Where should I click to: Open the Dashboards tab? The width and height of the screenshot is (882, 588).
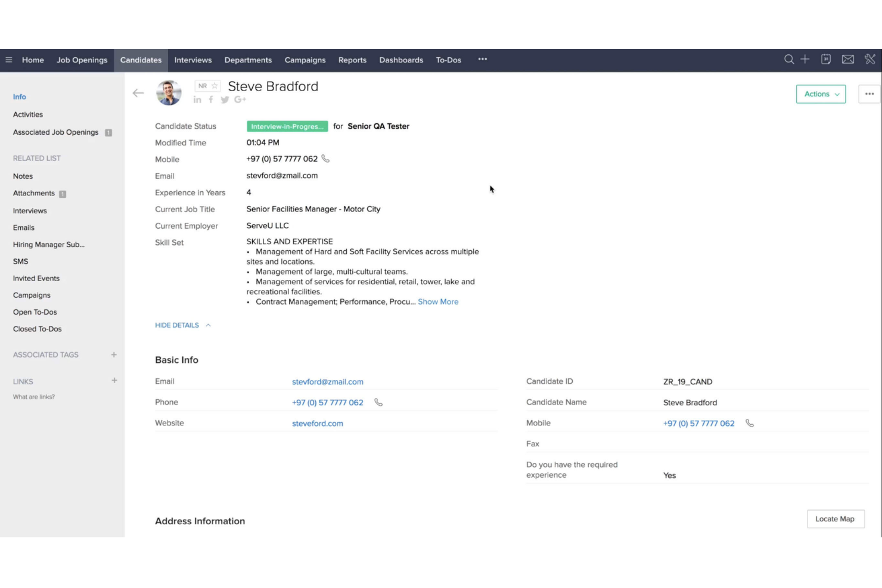401,60
